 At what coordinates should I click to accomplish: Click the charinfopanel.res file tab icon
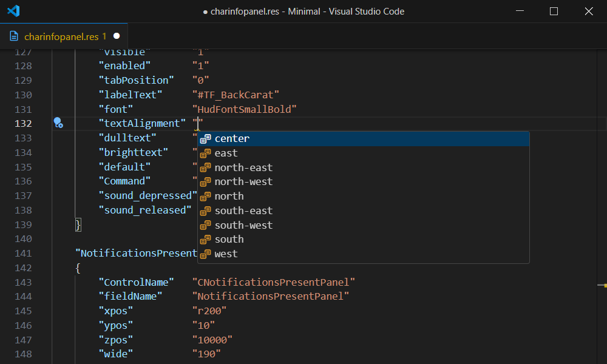pos(14,36)
